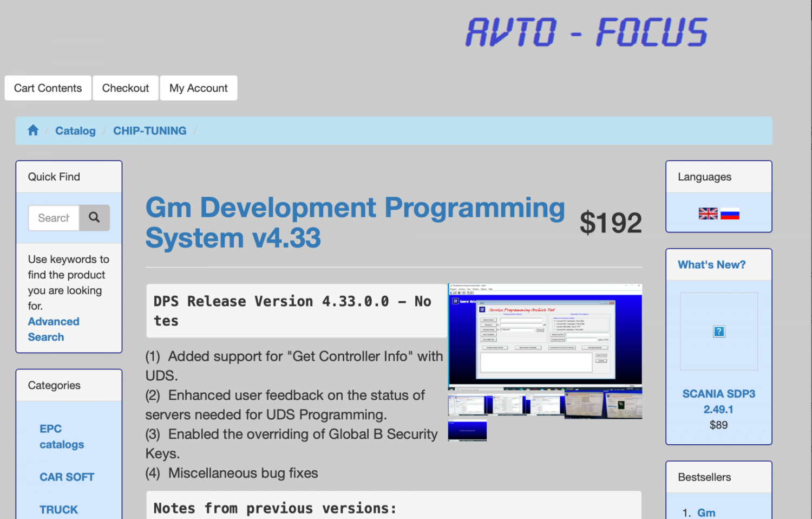
Task: Open the SCANIA SDP3 2.49.1 product link
Action: pyautogui.click(x=718, y=401)
